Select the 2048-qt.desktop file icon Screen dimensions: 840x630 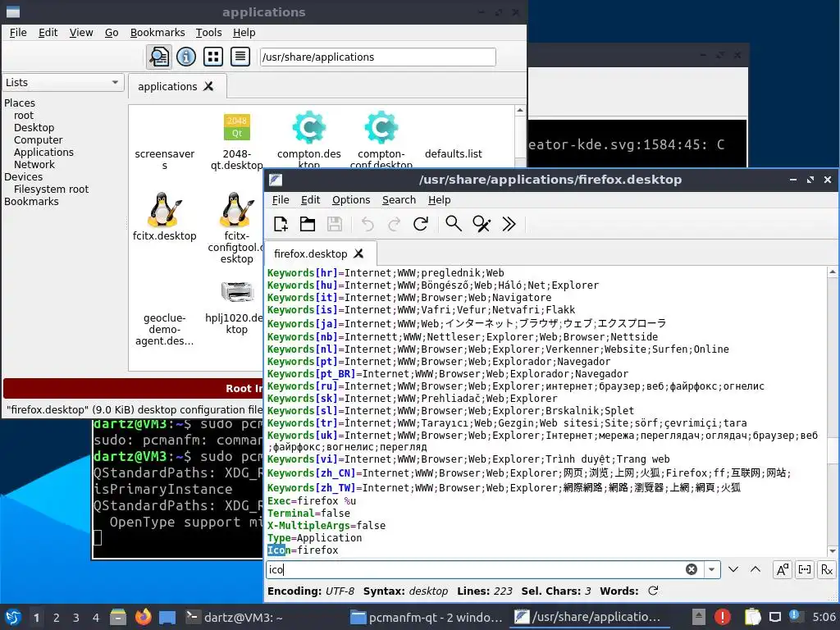coord(237,127)
